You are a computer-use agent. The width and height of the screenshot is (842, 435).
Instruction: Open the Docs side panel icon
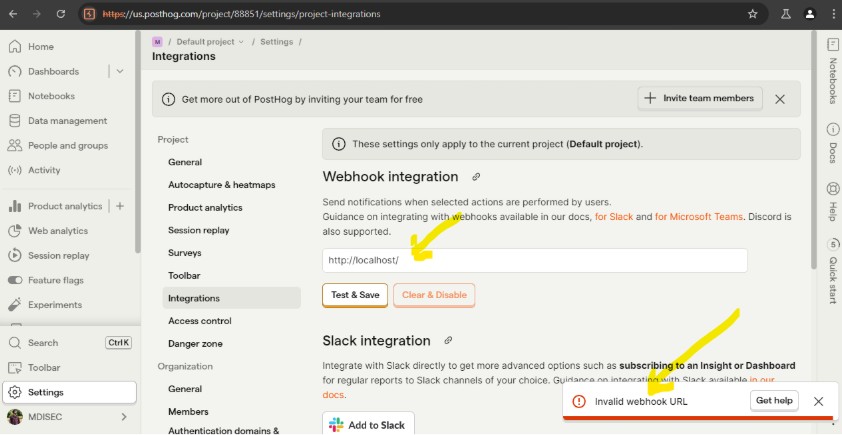(x=832, y=129)
